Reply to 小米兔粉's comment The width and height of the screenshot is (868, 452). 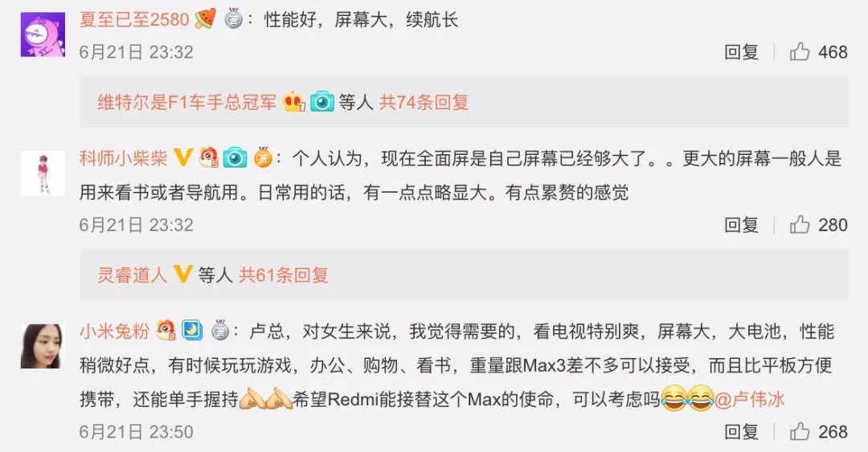point(741,432)
